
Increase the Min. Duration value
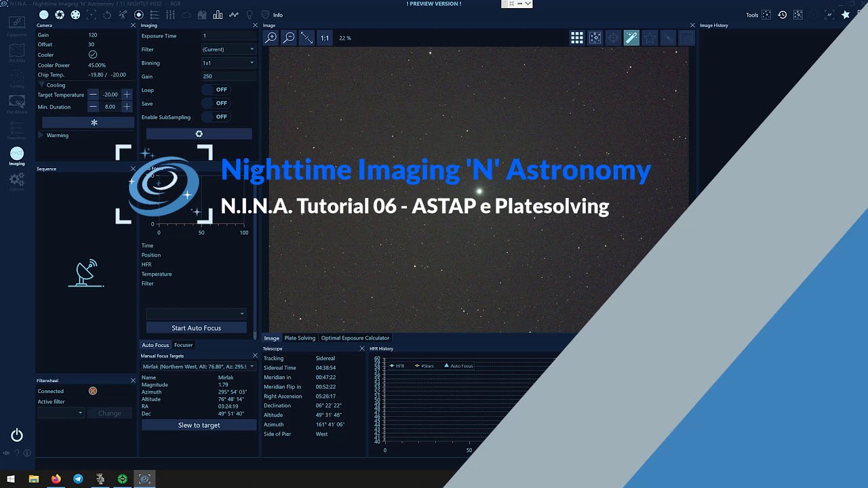[126, 107]
